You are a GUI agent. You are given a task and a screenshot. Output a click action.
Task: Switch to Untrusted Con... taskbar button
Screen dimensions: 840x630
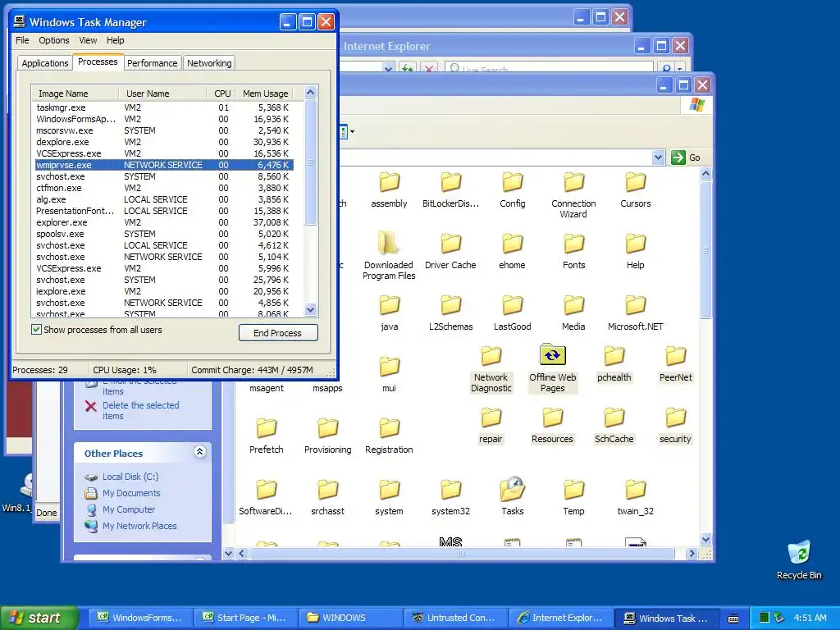454,619
